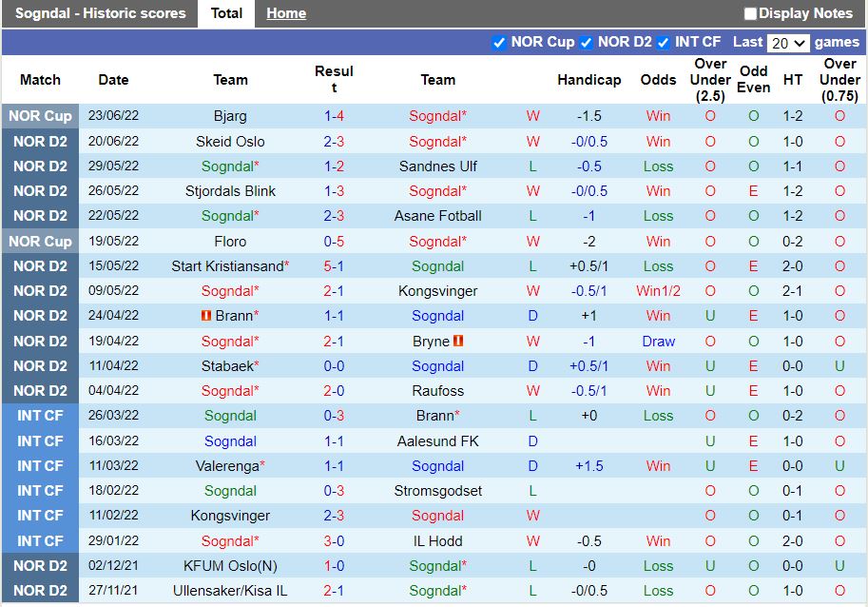This screenshot has width=868, height=607.
Task: Click the Kongsvinger team link
Action: 437,290
